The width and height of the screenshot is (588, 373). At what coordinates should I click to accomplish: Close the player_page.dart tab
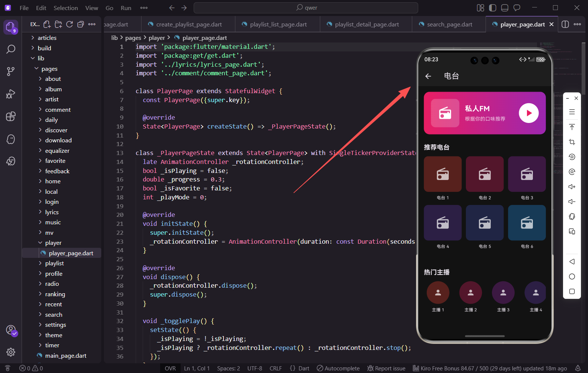(x=552, y=24)
